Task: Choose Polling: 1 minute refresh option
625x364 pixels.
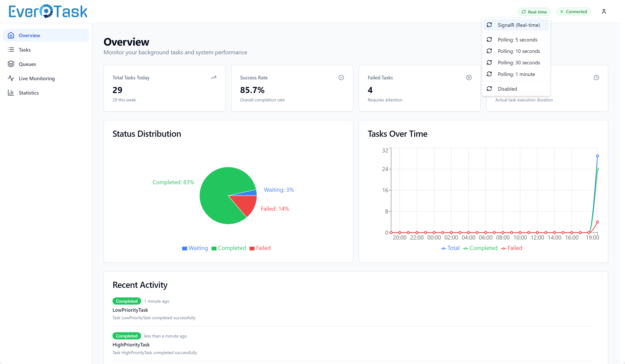Action: coord(516,74)
